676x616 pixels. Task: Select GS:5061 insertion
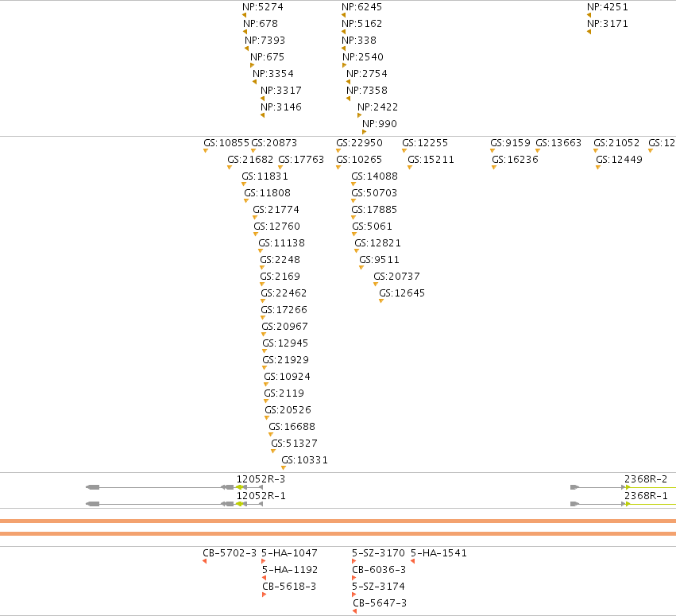372,227
